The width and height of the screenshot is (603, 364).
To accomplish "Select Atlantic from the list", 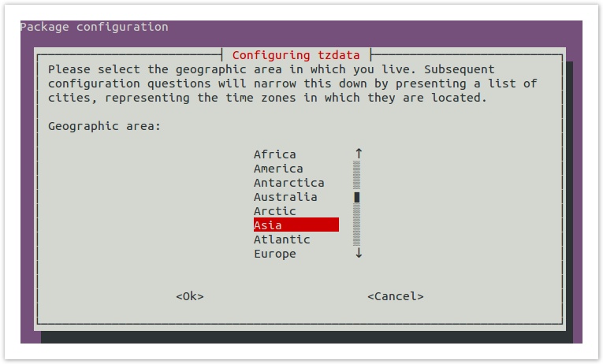I will 281,240.
